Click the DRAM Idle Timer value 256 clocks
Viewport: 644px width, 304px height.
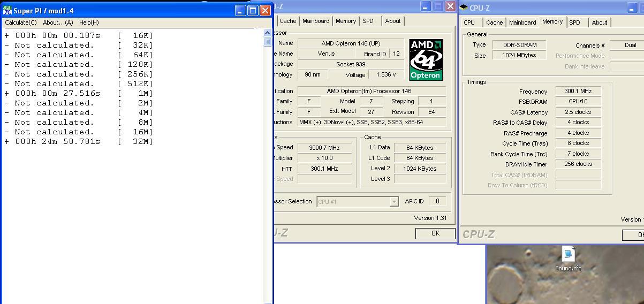(578, 164)
